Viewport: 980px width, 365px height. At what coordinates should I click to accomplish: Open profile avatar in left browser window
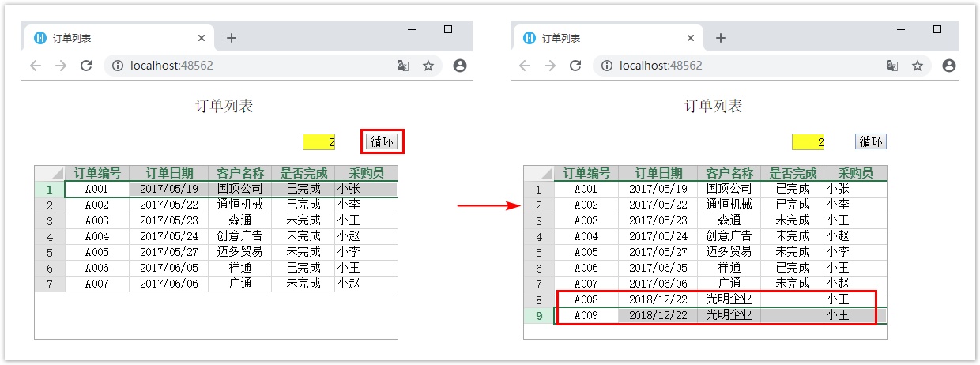tap(460, 66)
